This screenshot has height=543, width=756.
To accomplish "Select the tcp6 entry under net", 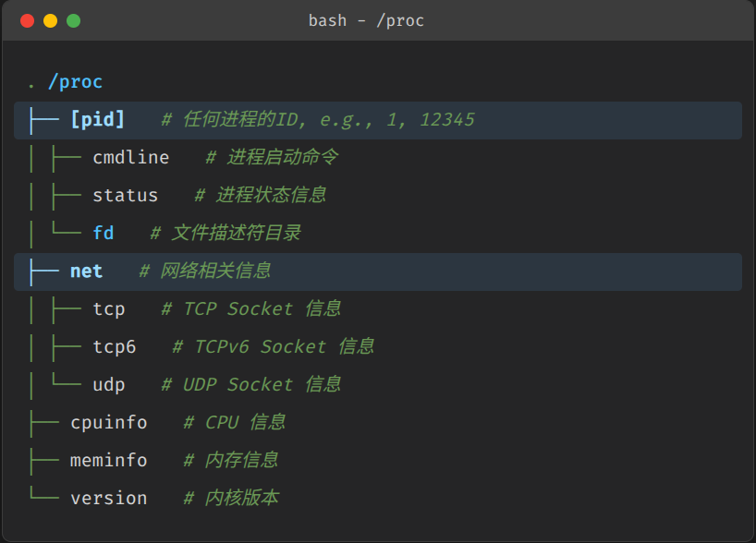I will coord(114,346).
